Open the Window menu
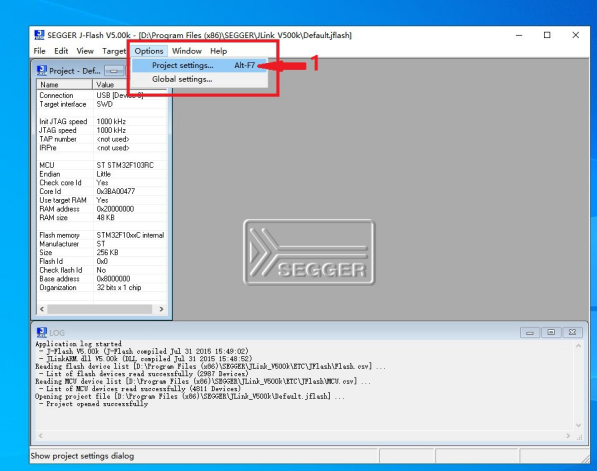This screenshot has width=597, height=471. click(x=187, y=51)
